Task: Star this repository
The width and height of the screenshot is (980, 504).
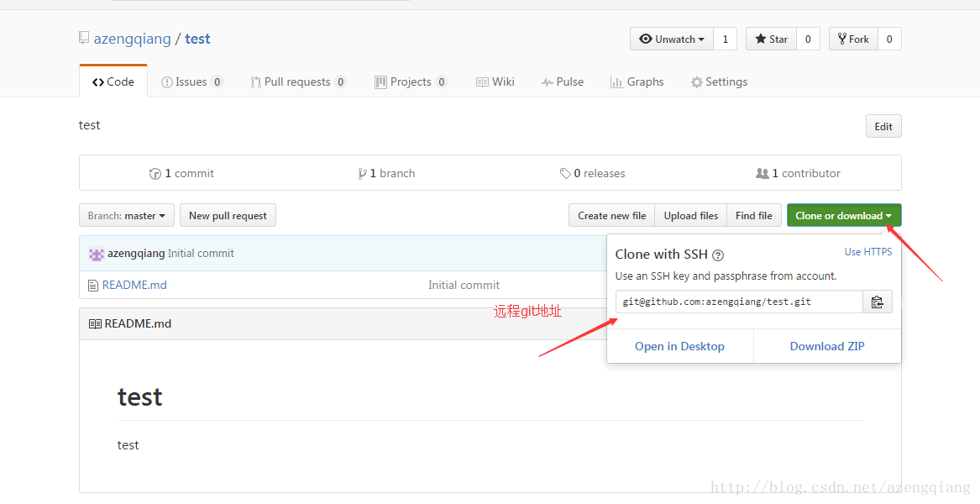Action: click(771, 39)
